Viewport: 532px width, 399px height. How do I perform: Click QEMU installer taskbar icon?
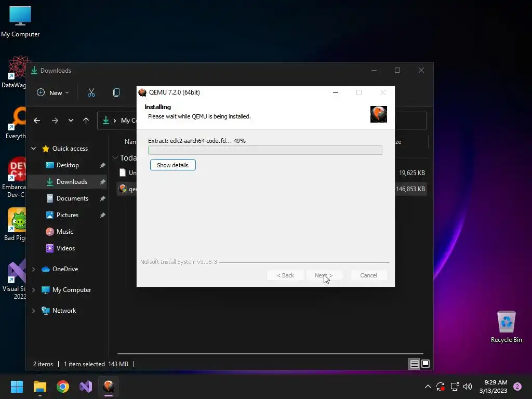pyautogui.click(x=109, y=387)
